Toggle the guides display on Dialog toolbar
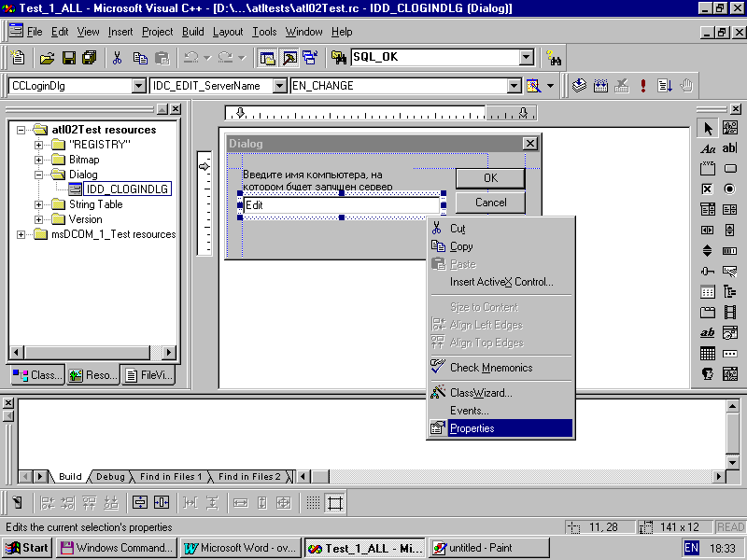 pyautogui.click(x=335, y=502)
